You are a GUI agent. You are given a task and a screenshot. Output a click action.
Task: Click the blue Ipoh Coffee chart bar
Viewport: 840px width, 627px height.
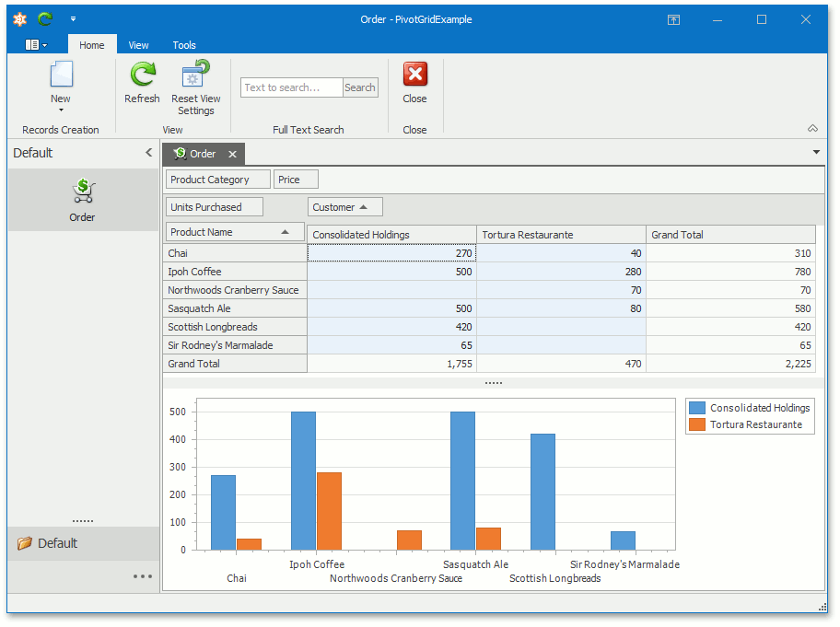pos(304,481)
